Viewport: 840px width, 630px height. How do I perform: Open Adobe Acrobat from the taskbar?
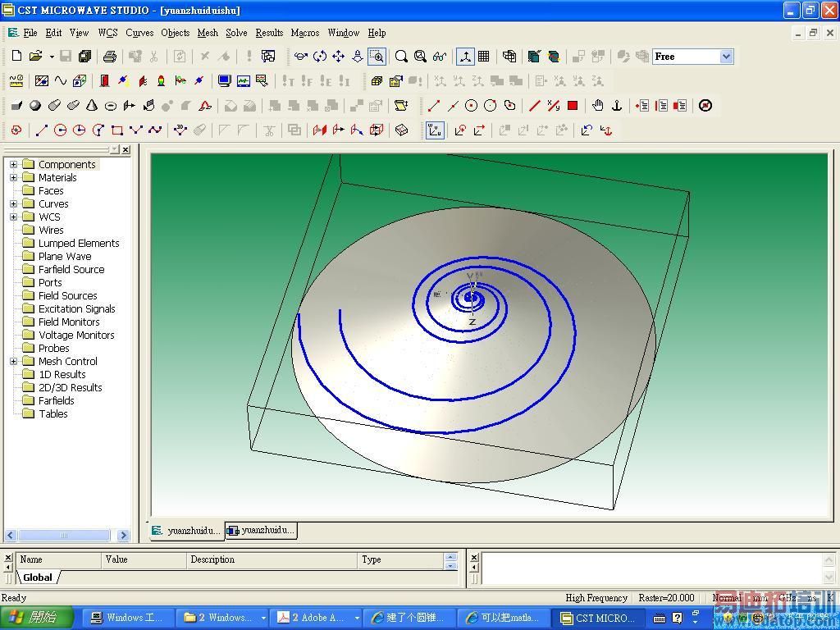click(x=316, y=618)
